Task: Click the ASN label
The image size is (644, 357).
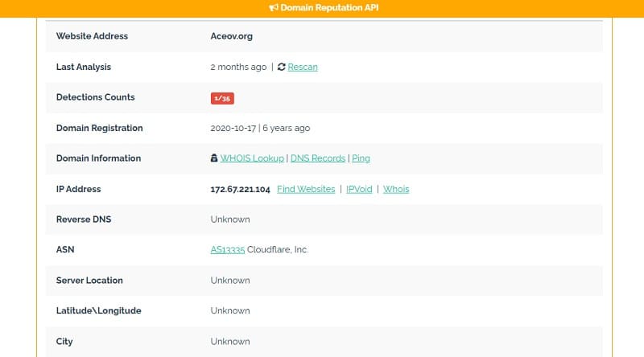Action: [65, 249]
